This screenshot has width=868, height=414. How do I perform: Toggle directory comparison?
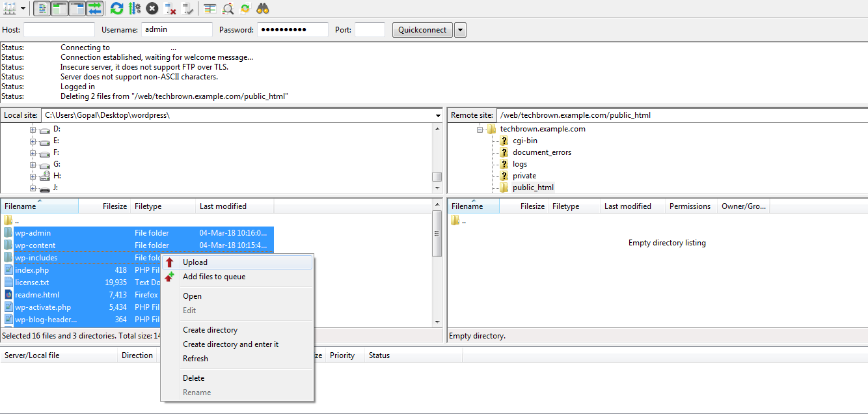pyautogui.click(x=228, y=8)
